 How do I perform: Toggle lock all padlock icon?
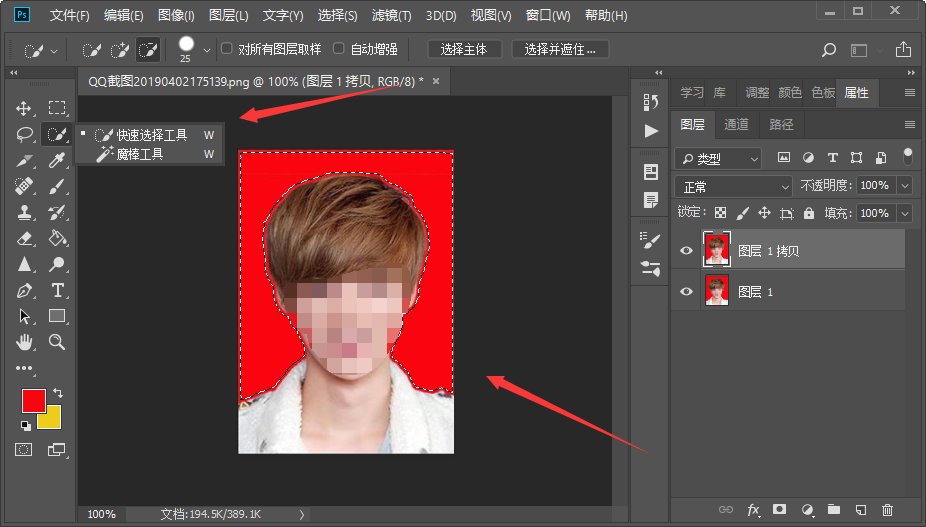(808, 213)
